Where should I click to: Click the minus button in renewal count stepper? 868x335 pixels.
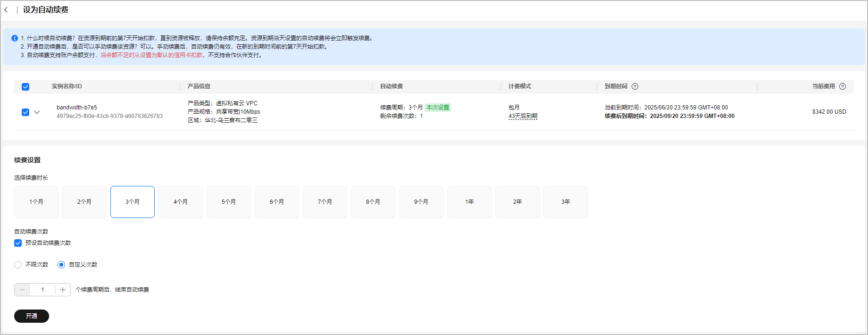click(x=22, y=290)
